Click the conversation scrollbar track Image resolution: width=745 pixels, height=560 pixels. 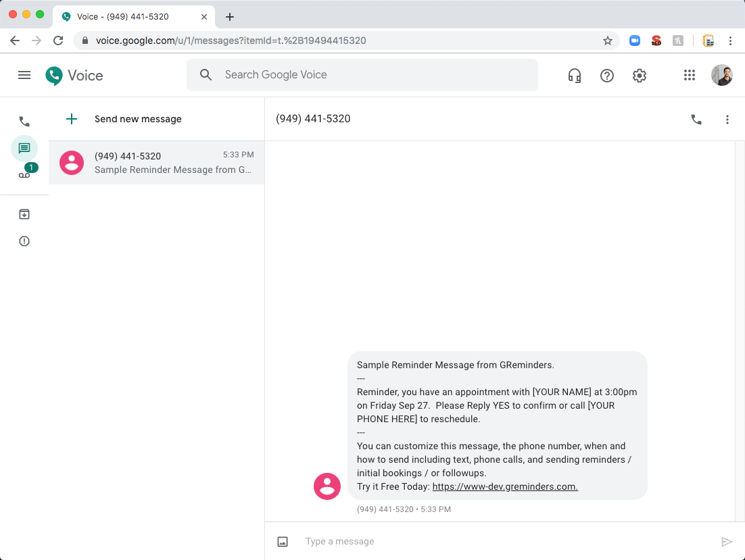click(x=740, y=331)
